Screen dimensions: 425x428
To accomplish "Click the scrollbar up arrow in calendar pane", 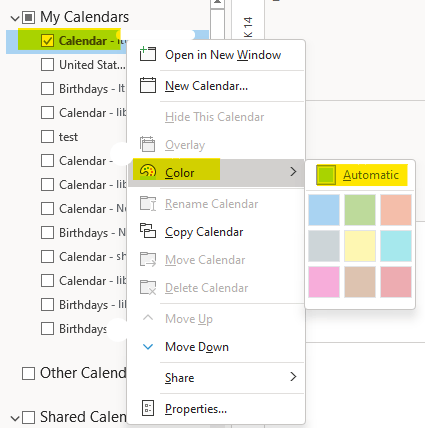I will click(217, 3).
